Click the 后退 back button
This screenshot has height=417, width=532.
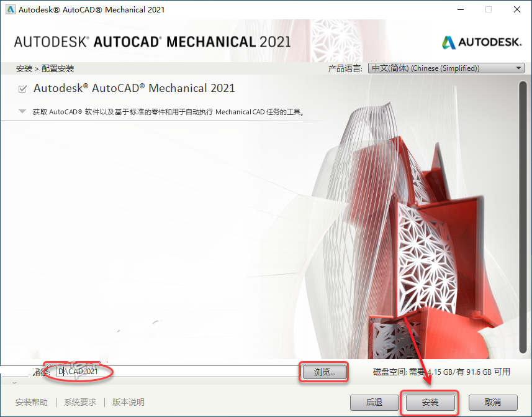(374, 403)
